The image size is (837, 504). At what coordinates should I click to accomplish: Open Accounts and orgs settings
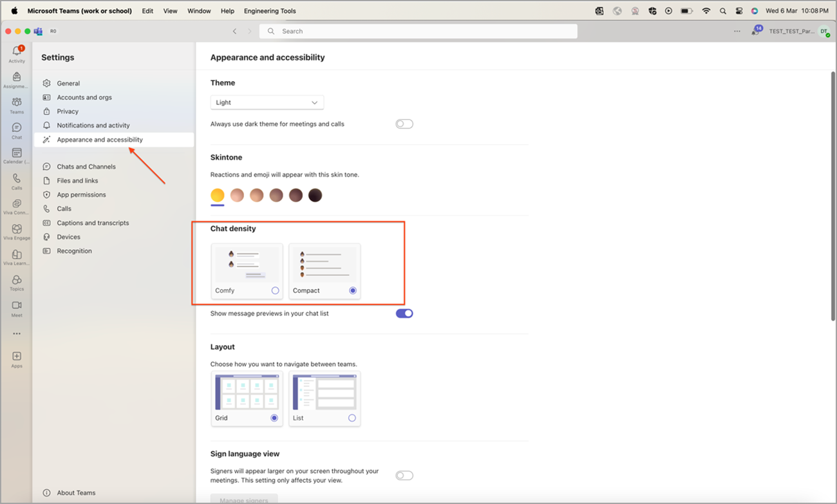pyautogui.click(x=114, y=97)
